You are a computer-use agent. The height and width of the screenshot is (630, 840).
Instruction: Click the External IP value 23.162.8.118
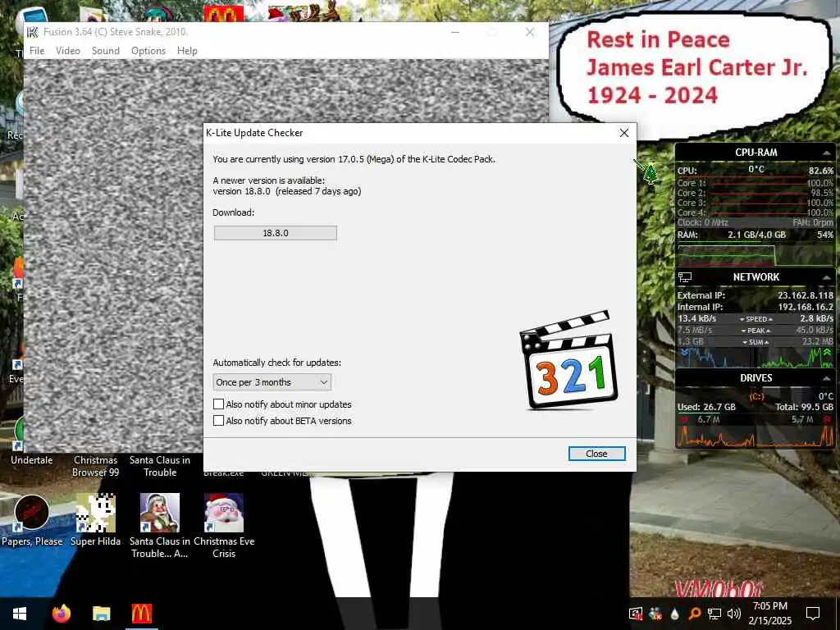click(x=806, y=295)
